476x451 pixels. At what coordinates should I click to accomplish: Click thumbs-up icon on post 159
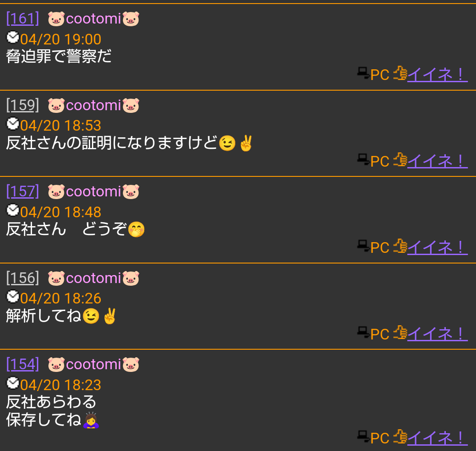click(x=400, y=160)
